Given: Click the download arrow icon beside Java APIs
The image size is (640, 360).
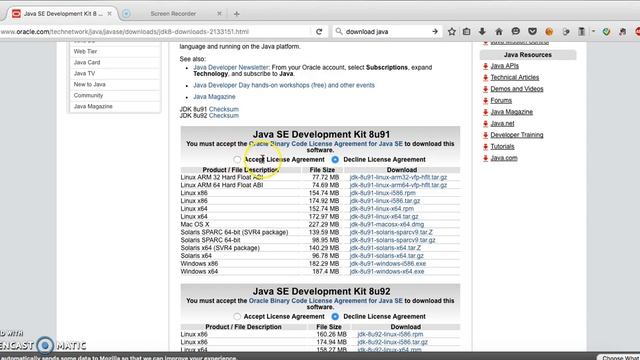Looking at the screenshot, I should tap(485, 66).
